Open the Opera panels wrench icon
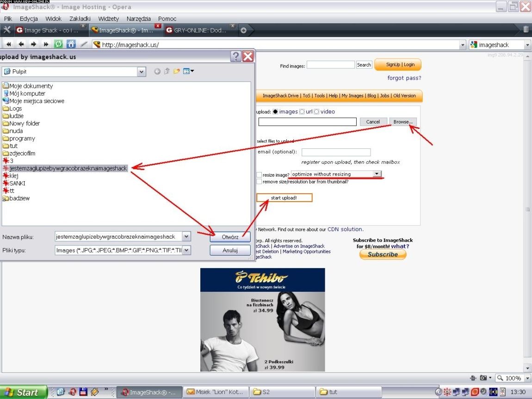This screenshot has height=399, width=532. 7,30
